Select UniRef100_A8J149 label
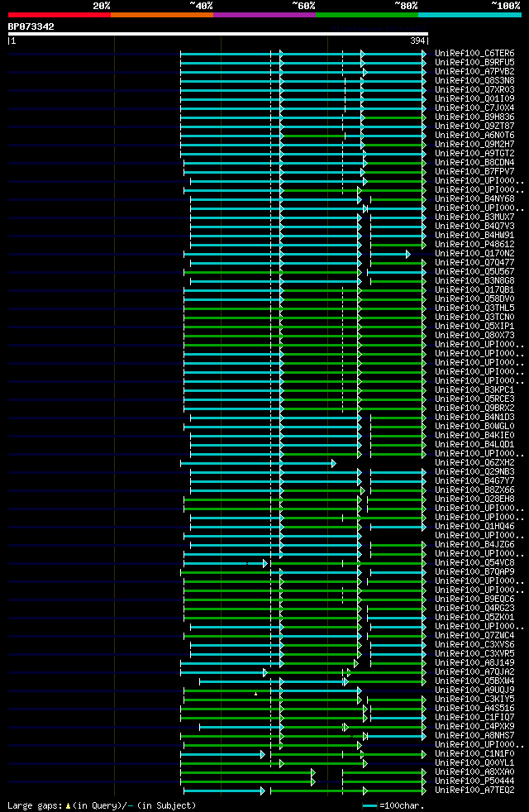 click(474, 663)
